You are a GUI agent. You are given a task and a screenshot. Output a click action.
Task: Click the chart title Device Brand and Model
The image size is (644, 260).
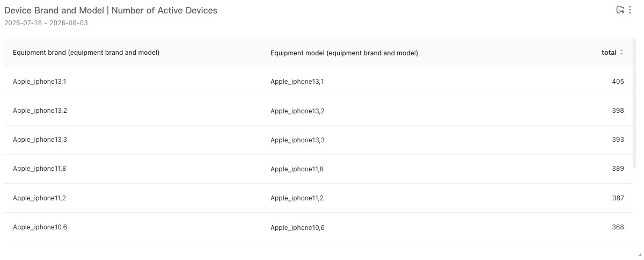point(111,10)
